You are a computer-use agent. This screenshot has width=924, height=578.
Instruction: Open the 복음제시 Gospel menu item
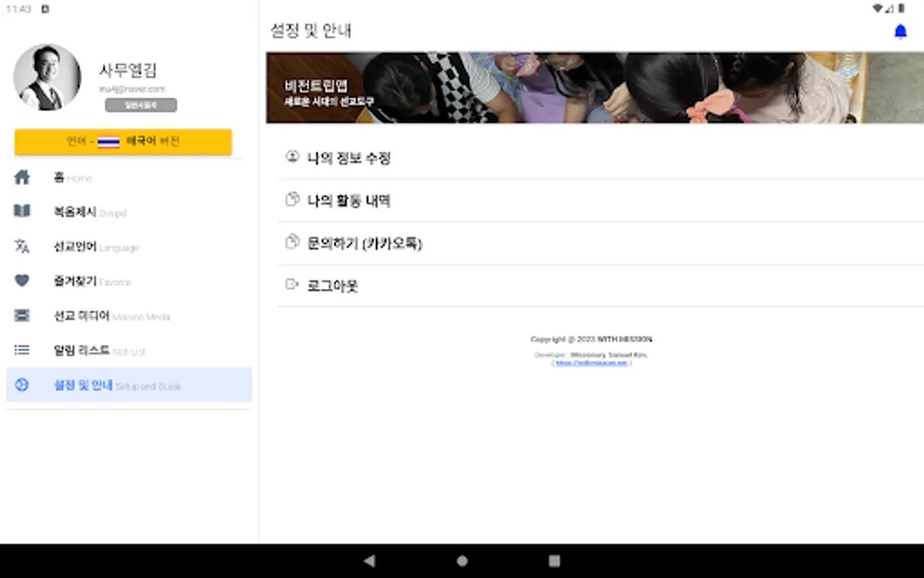[129, 212]
